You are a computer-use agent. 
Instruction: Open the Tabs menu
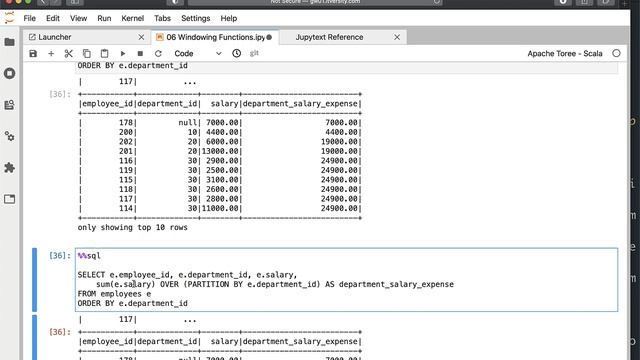pos(162,18)
